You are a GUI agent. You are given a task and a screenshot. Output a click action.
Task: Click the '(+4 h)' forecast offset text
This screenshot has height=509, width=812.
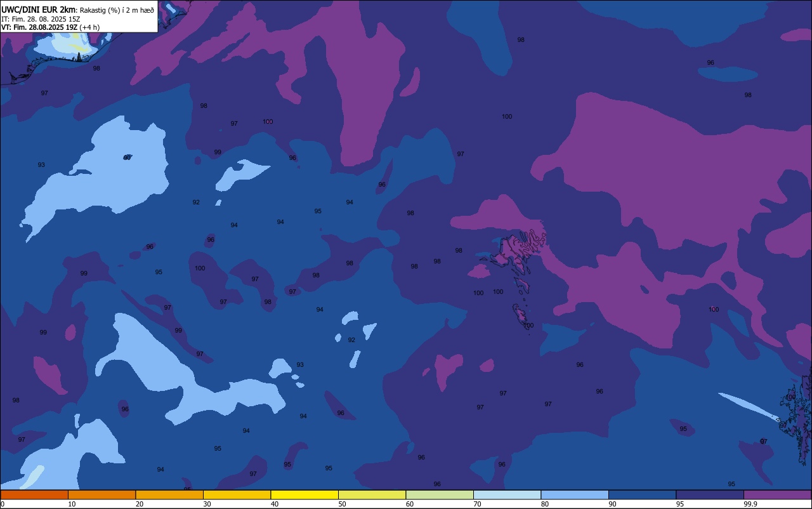tap(89, 27)
